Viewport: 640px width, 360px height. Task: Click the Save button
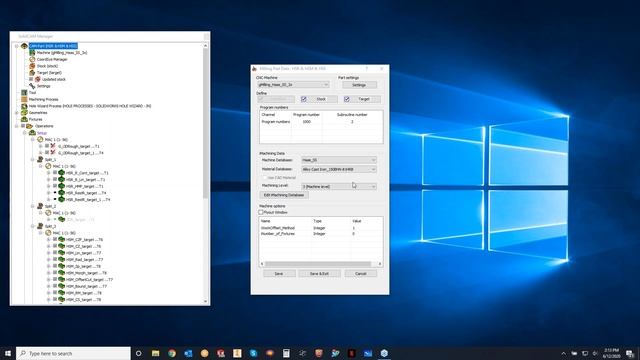tap(279, 273)
